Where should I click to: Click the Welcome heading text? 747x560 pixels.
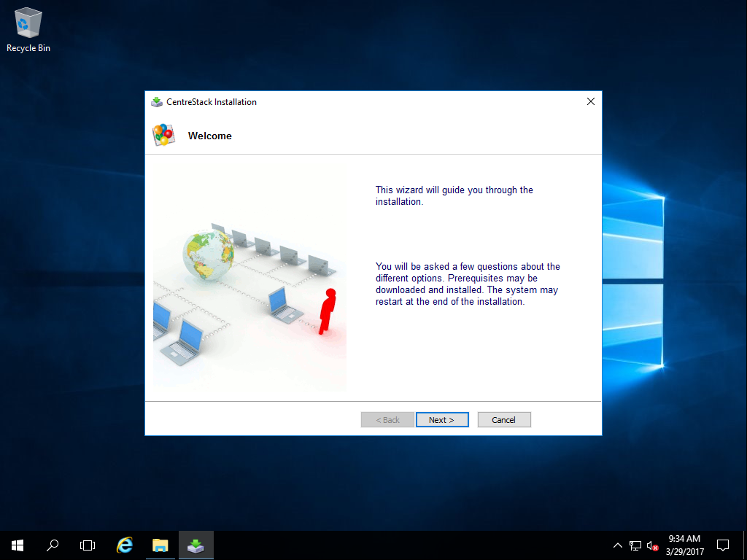click(209, 136)
